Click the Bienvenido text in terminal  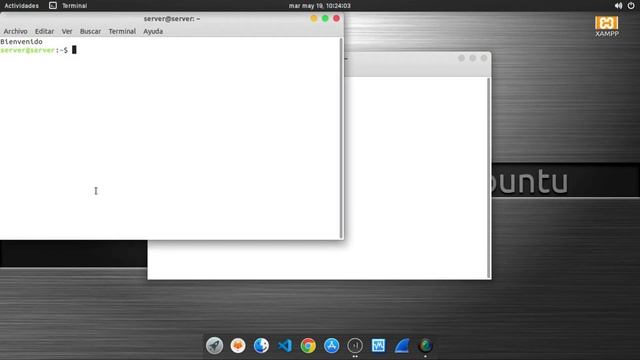(21, 42)
